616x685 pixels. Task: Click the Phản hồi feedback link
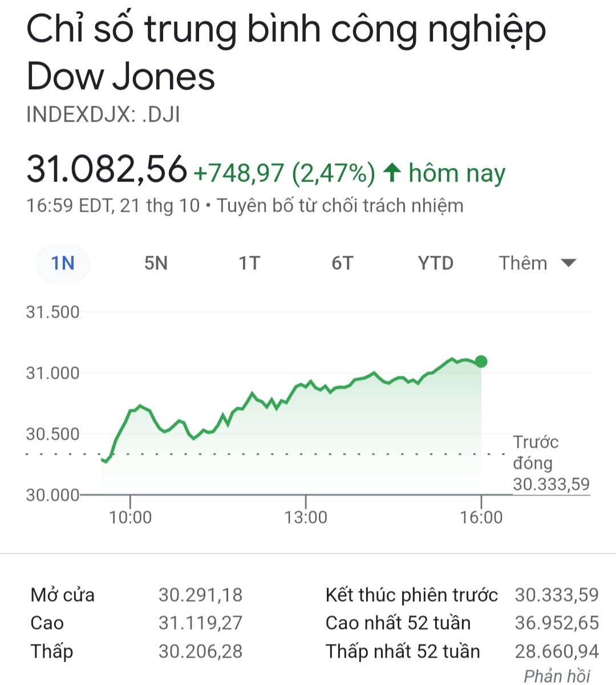tap(557, 676)
